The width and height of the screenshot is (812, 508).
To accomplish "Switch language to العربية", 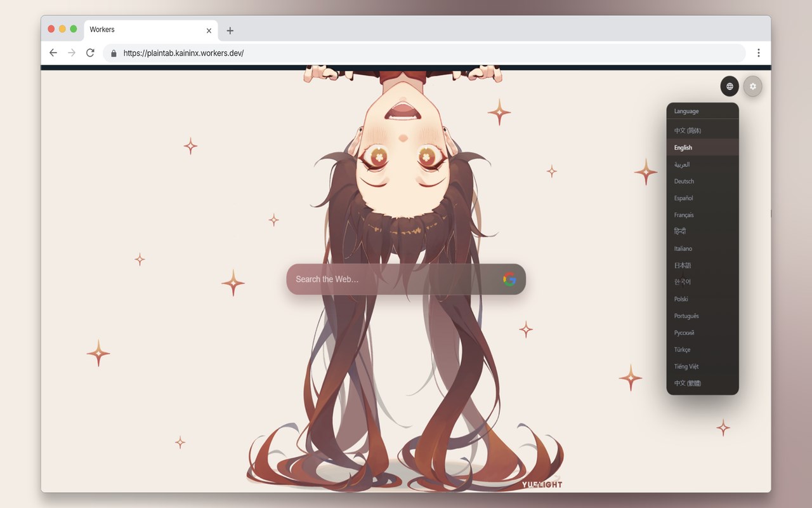I will pyautogui.click(x=703, y=164).
